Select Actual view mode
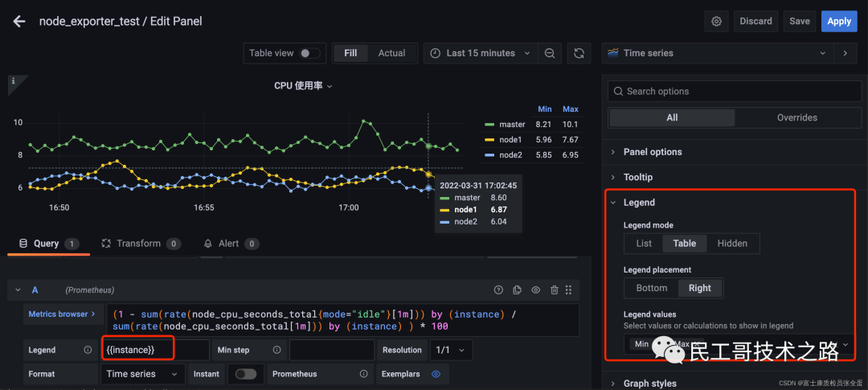Viewport: 868px width, 390px height. 392,53
